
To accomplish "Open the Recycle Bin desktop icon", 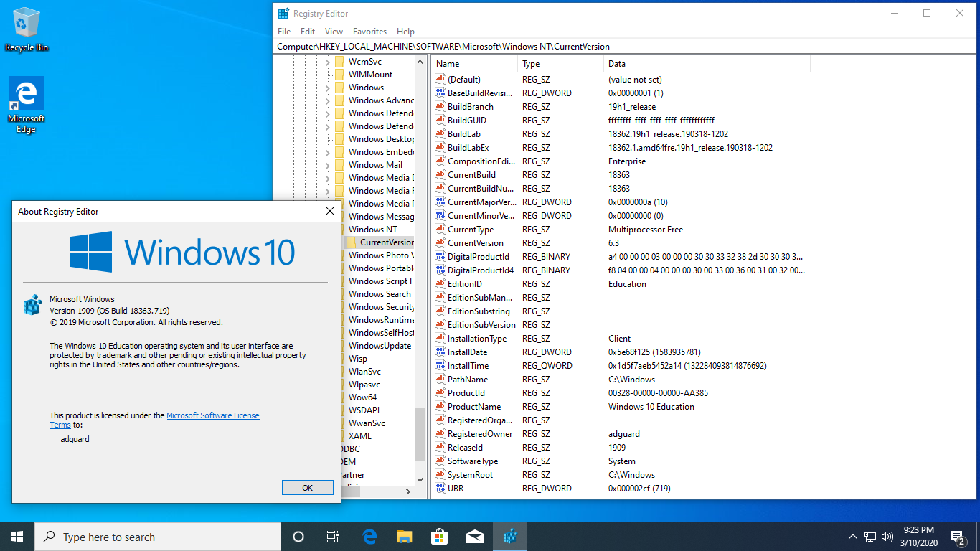I will pos(27,29).
